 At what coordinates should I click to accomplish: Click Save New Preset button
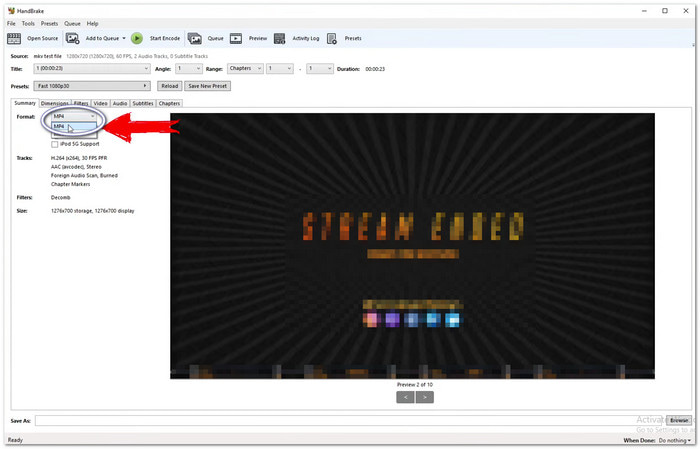coord(208,86)
